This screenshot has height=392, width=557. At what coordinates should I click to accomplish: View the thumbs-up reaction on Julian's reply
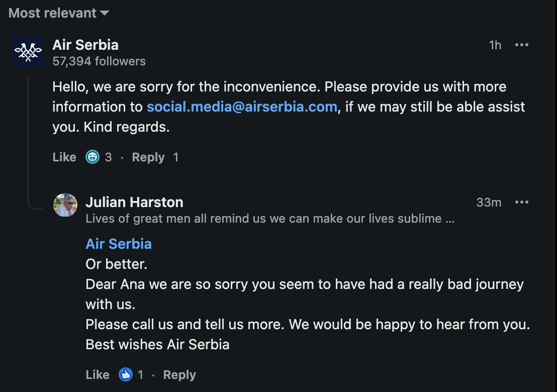(x=125, y=375)
